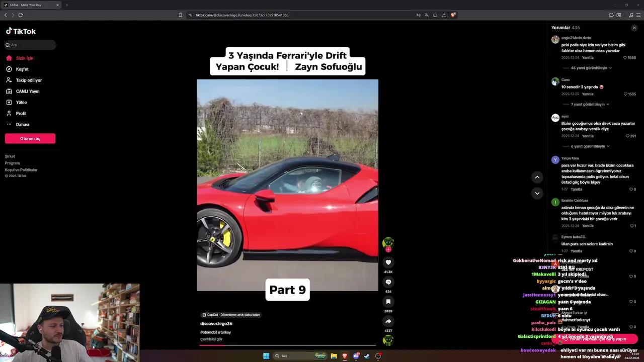
Task: Bookmark the video to favorites
Action: click(388, 302)
